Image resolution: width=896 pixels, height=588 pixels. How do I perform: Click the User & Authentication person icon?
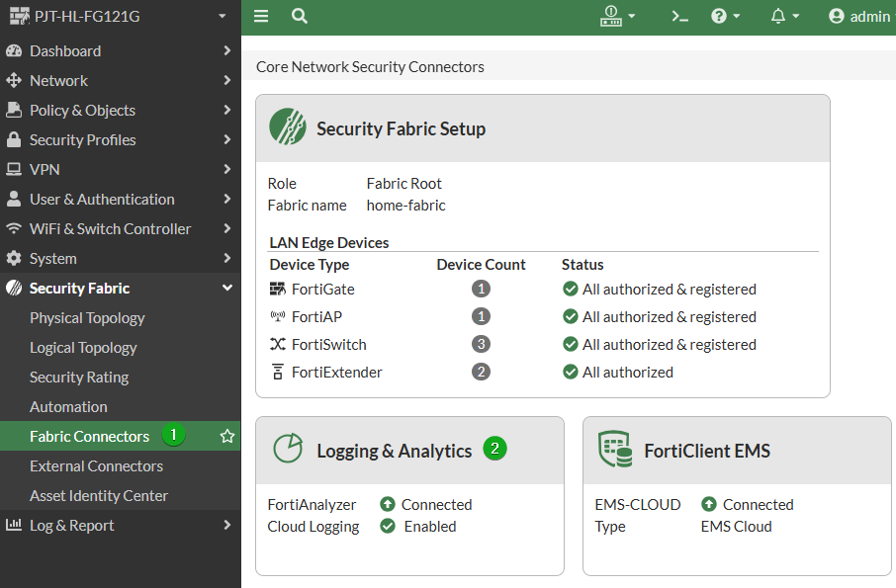point(14,199)
